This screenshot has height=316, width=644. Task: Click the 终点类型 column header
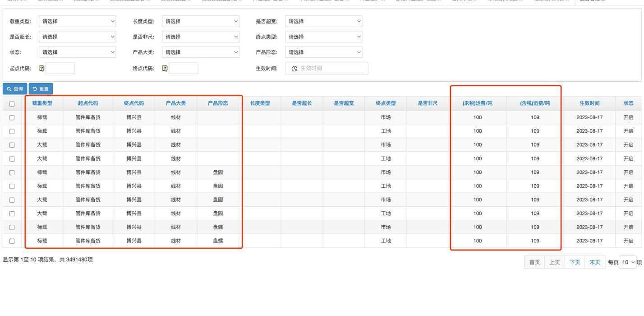[386, 103]
